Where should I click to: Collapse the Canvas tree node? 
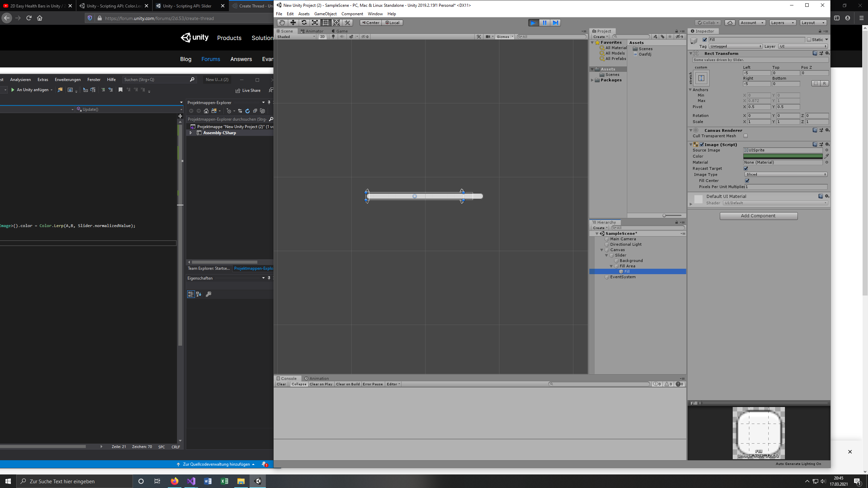602,250
